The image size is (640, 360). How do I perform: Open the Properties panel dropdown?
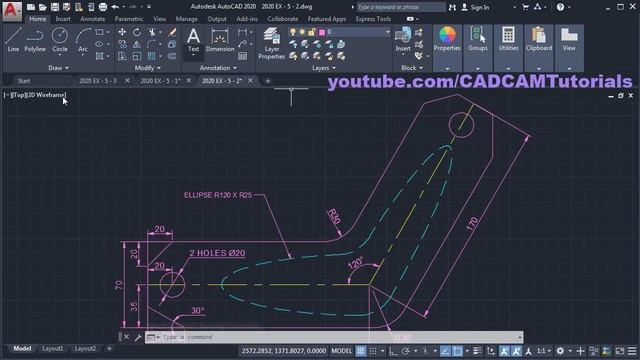tap(447, 69)
